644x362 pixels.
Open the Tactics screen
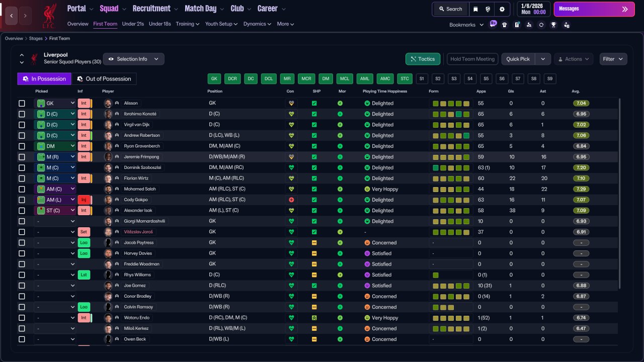pyautogui.click(x=423, y=59)
